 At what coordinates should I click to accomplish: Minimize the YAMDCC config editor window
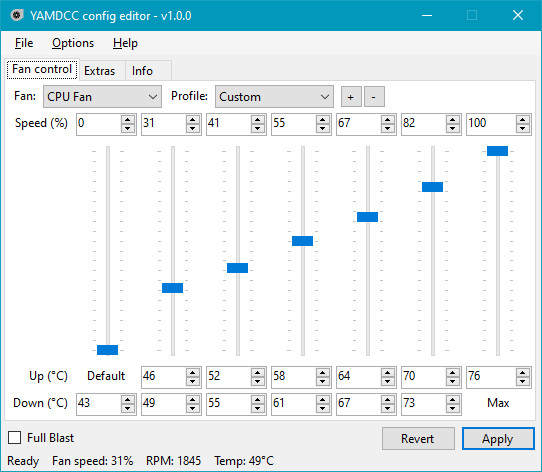coord(427,15)
